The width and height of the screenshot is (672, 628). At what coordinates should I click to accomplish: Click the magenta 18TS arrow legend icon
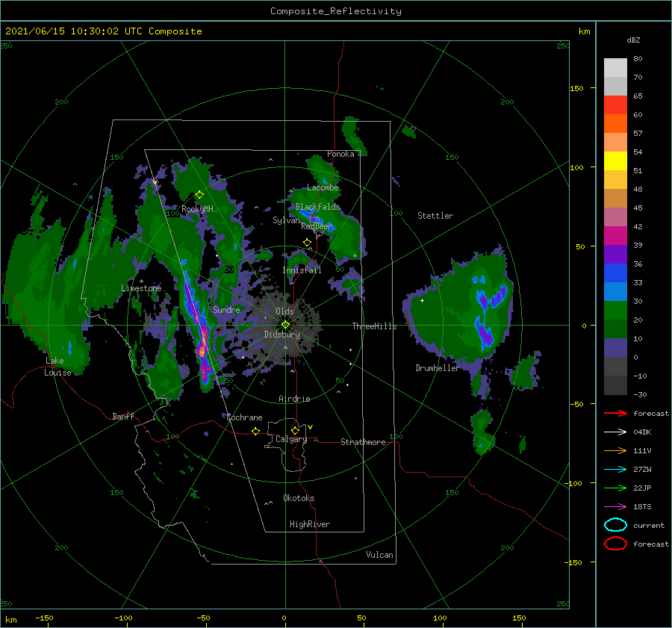click(x=615, y=507)
